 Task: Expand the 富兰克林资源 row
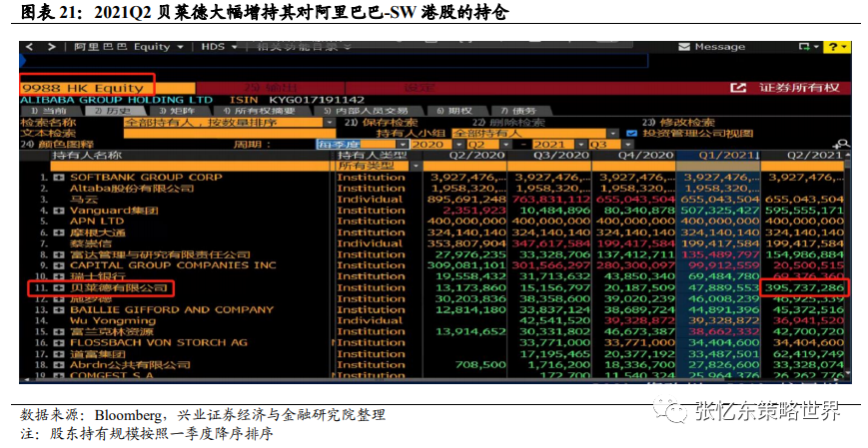59,332
